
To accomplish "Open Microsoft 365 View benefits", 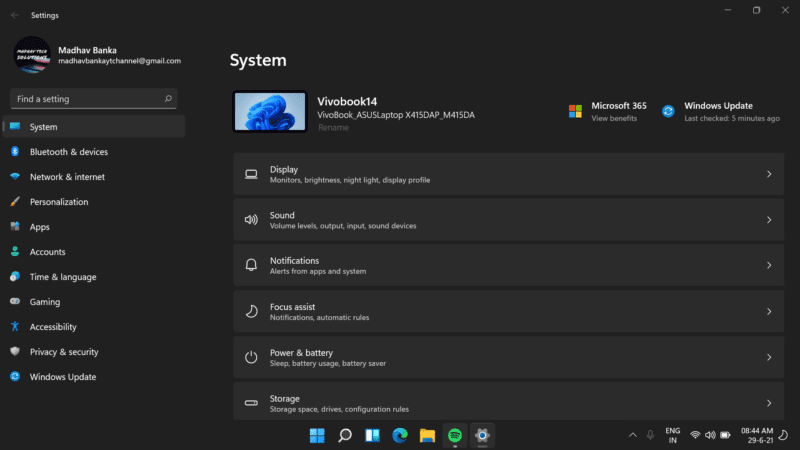I will (x=613, y=118).
